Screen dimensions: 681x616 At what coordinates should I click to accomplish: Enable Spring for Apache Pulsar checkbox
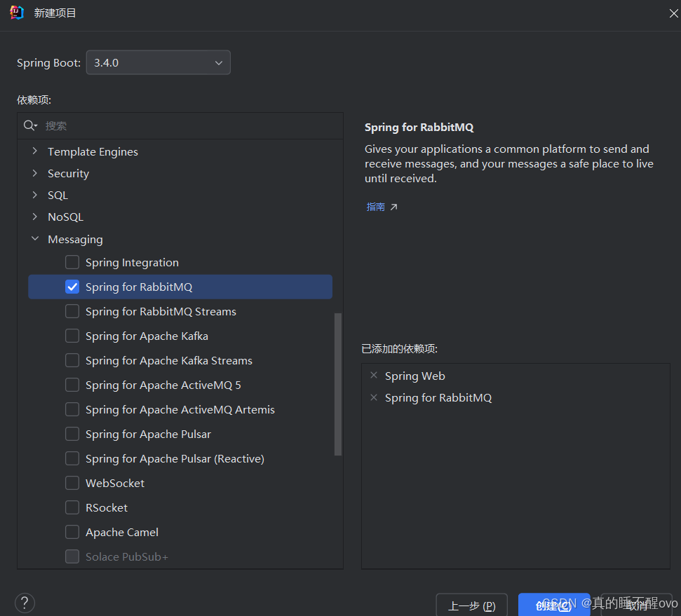coord(72,434)
